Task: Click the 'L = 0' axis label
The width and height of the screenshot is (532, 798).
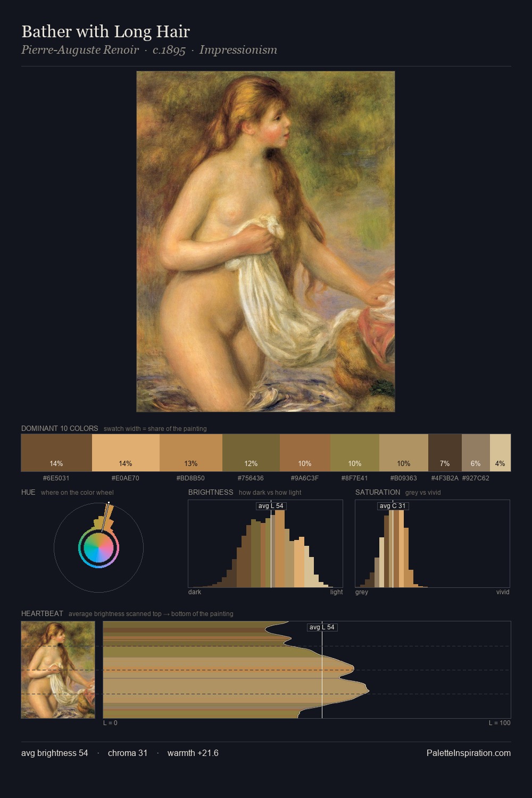Action: pos(110,723)
